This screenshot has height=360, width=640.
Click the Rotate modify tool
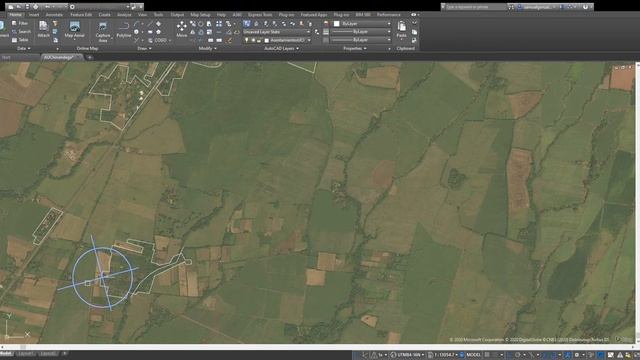pyautogui.click(x=200, y=24)
